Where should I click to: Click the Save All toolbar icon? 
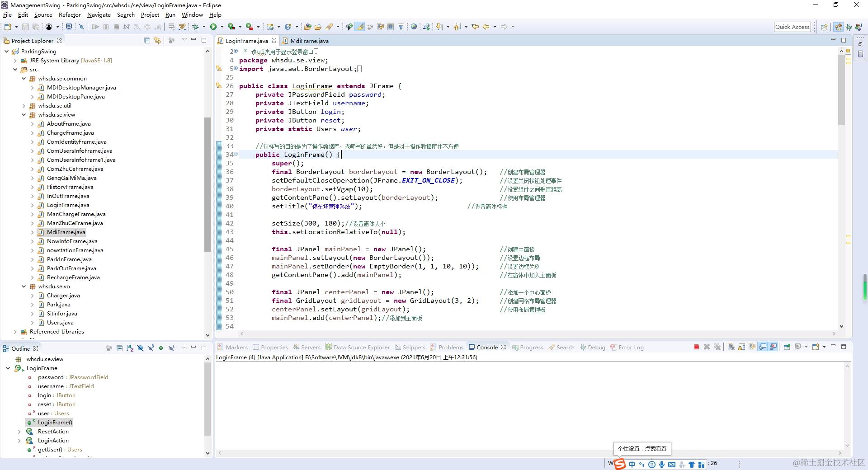click(36, 27)
